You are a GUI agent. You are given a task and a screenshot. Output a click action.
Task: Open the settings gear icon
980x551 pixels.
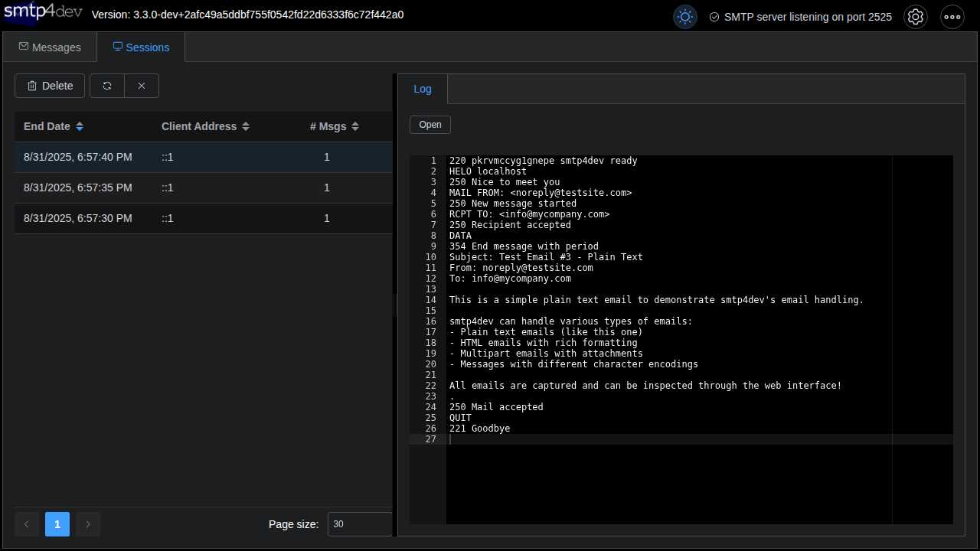click(x=916, y=16)
